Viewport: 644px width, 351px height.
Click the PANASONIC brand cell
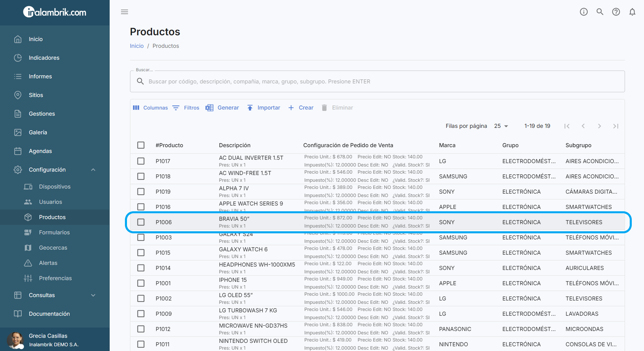[x=455, y=329]
